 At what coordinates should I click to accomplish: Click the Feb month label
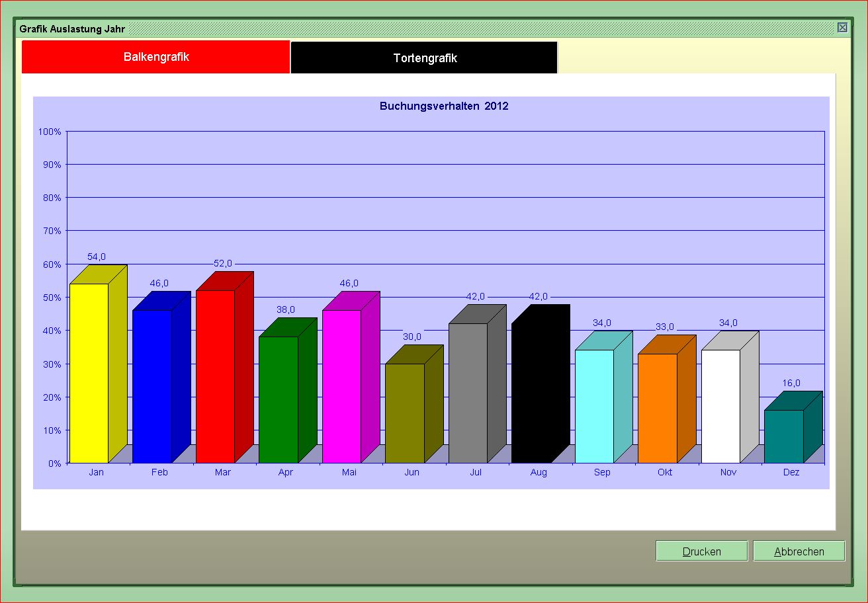tap(159, 472)
